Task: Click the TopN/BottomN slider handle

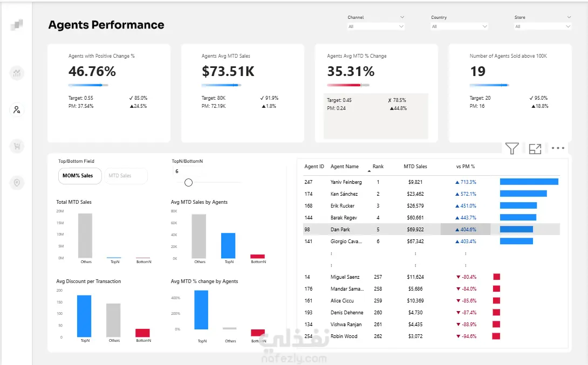Action: [189, 182]
